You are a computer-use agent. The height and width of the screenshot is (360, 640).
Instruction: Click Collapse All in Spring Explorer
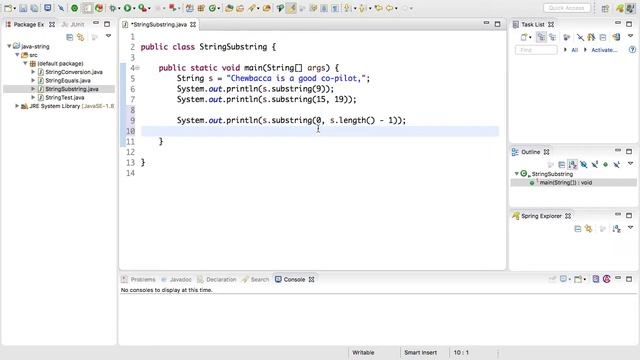578,229
